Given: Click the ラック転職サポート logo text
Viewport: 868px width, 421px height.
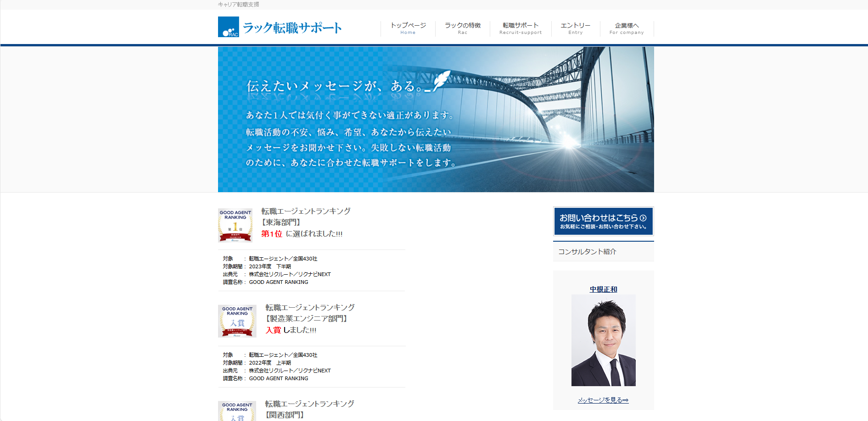Looking at the screenshot, I should point(292,28).
